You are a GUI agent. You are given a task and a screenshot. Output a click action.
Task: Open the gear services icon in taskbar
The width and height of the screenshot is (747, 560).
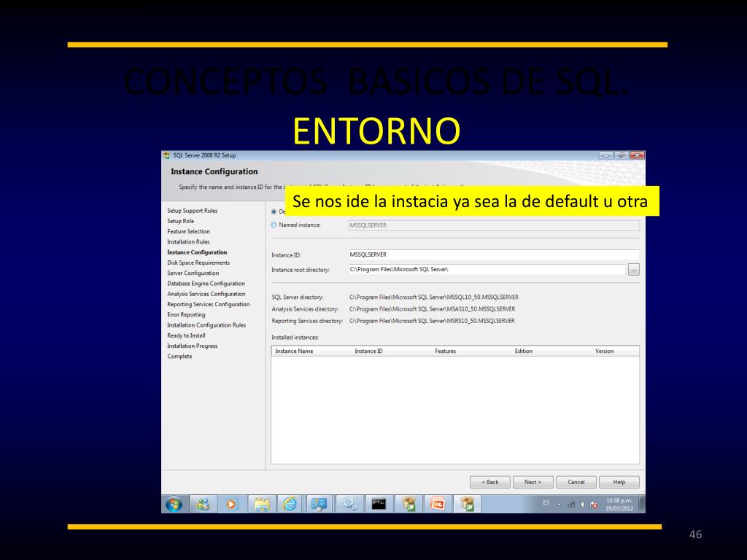pos(349,504)
